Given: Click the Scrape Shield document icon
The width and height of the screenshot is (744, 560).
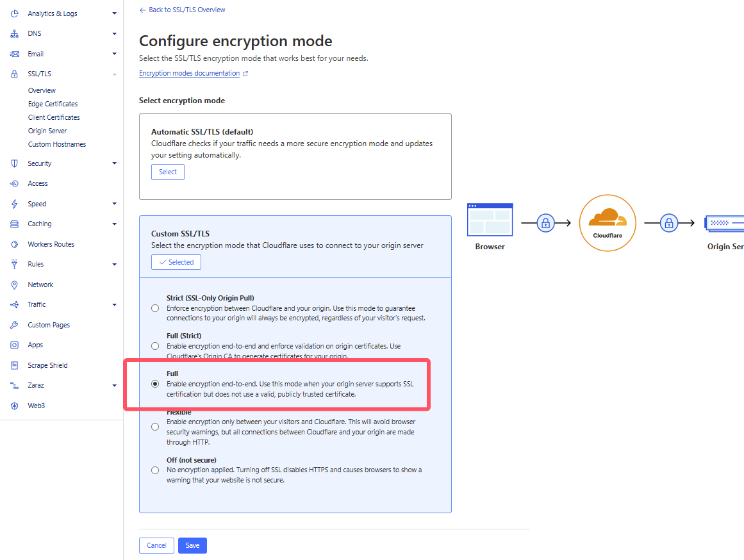Looking at the screenshot, I should point(14,365).
